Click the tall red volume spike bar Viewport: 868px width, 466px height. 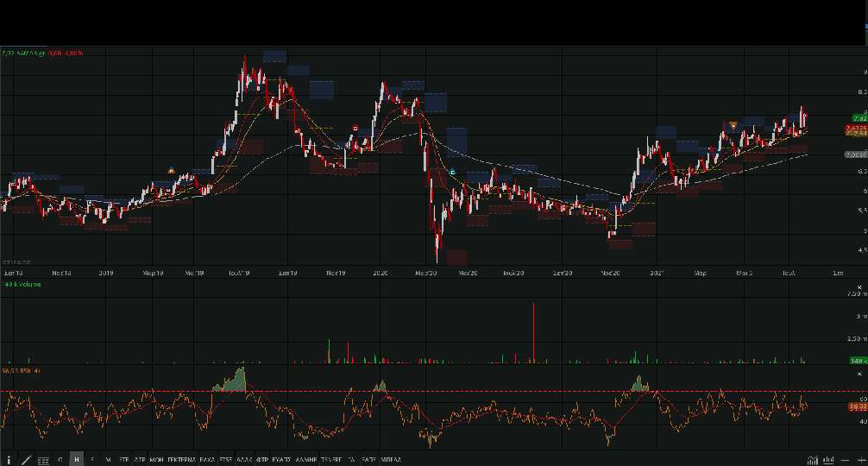(534, 332)
